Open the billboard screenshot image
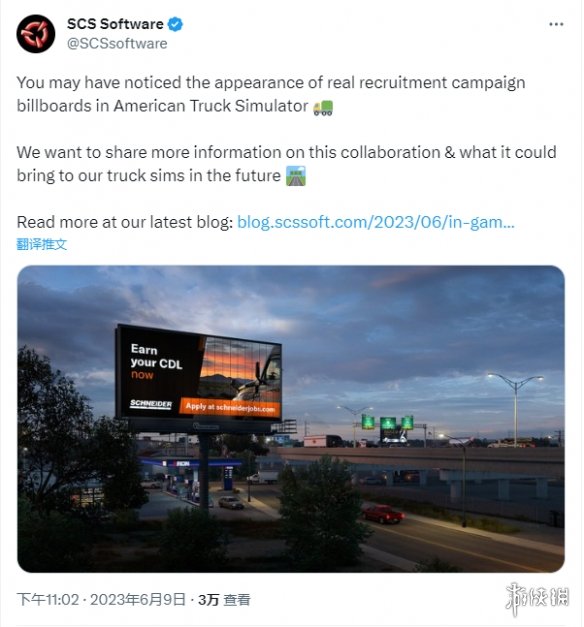Viewport: 584px width, 627px height. (291, 419)
